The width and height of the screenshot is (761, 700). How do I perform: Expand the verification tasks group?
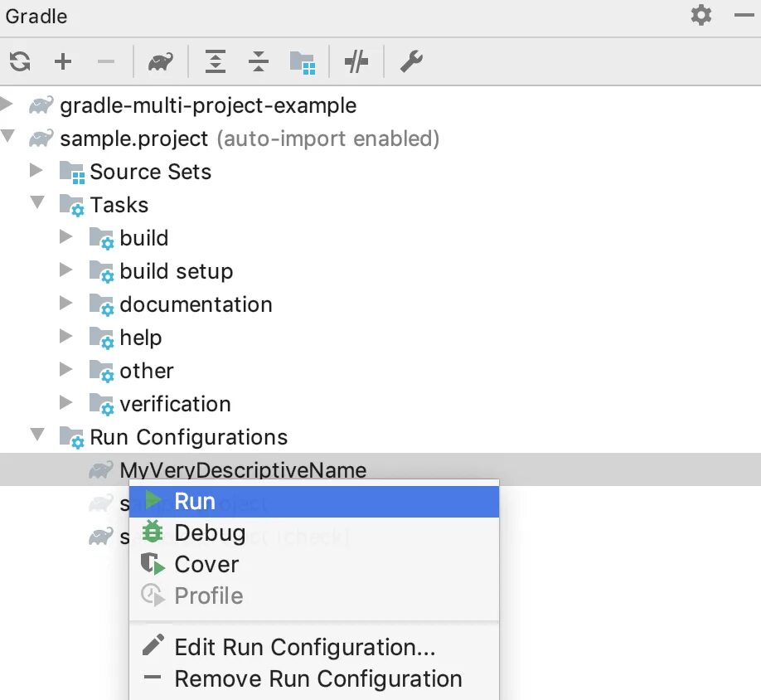tap(66, 403)
